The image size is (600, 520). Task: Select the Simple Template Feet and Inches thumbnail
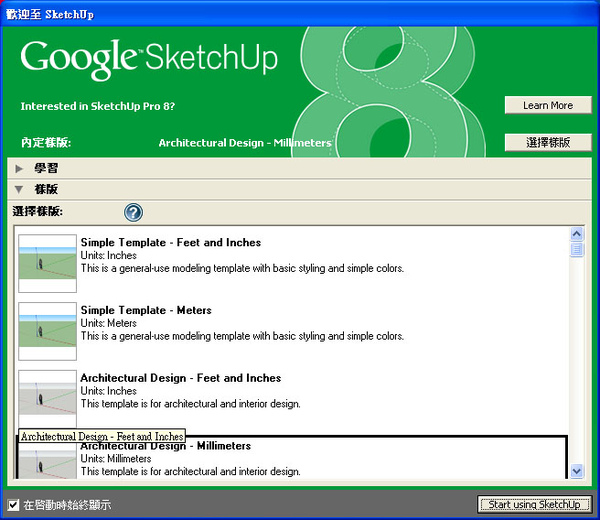click(47, 263)
